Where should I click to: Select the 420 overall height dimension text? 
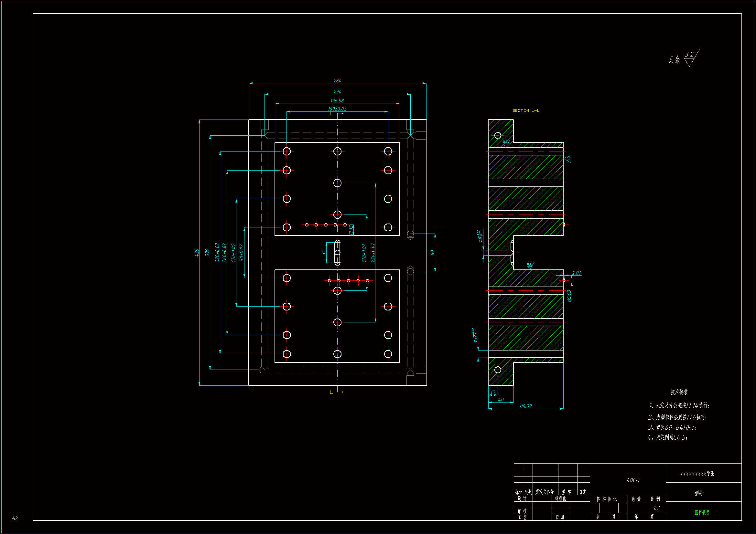[x=197, y=252]
